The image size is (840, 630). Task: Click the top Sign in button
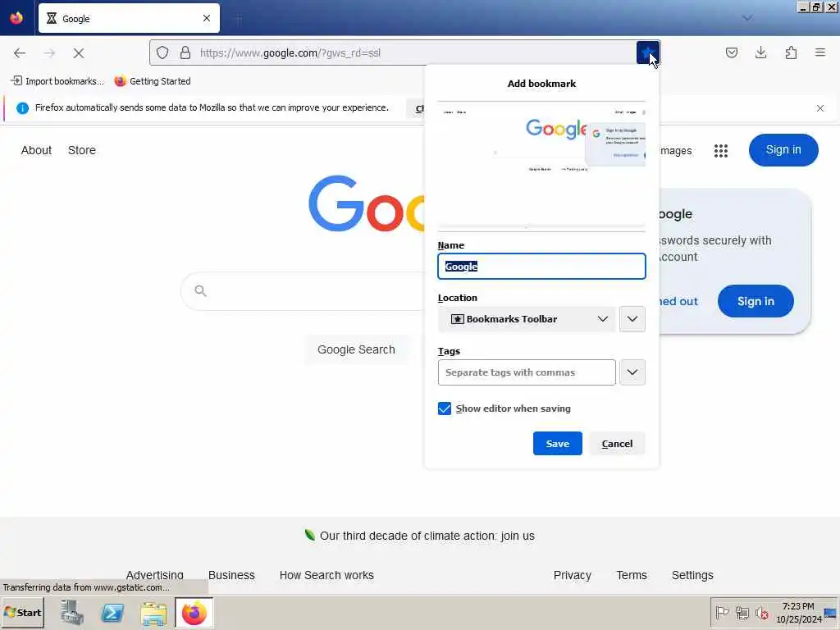[x=783, y=150]
